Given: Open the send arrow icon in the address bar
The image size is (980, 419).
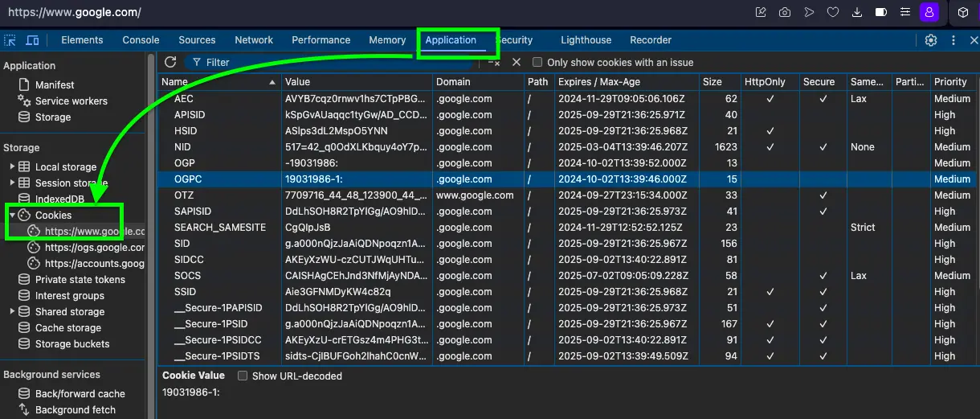Looking at the screenshot, I should [x=809, y=12].
